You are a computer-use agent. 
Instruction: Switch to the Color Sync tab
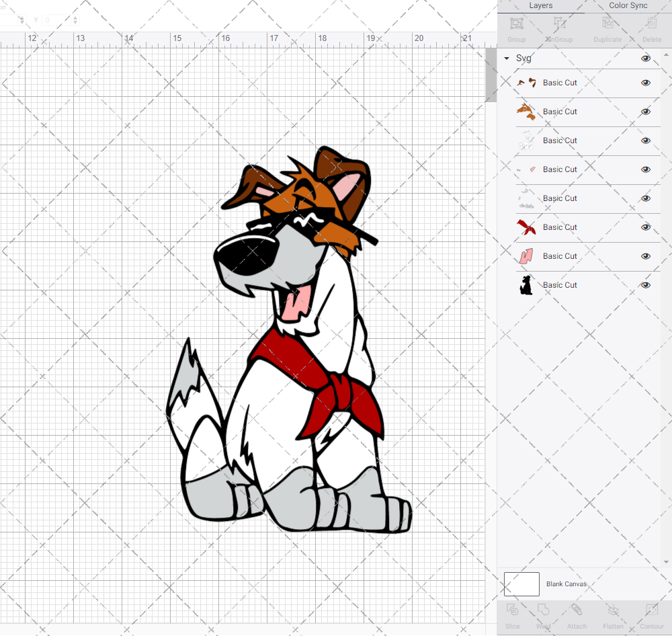point(628,5)
